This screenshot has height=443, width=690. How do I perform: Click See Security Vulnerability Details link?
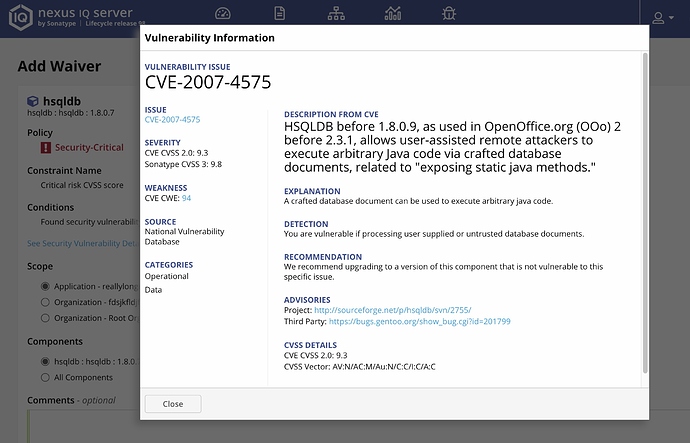click(x=83, y=243)
